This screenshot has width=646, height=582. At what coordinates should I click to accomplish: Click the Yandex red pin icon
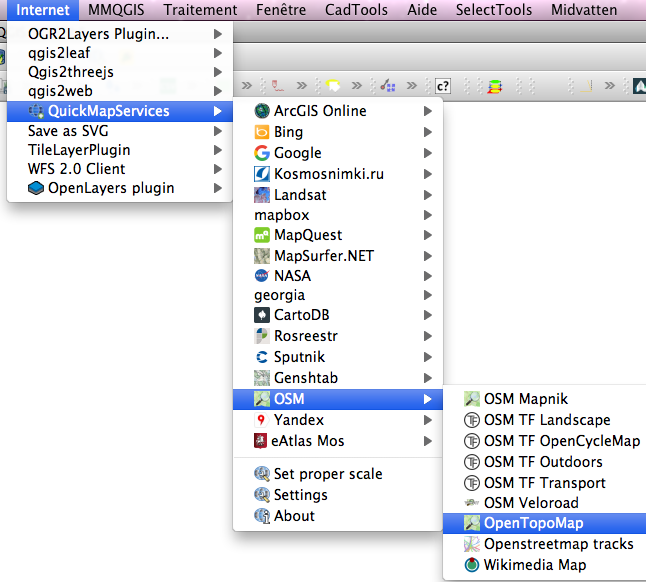[x=262, y=420]
